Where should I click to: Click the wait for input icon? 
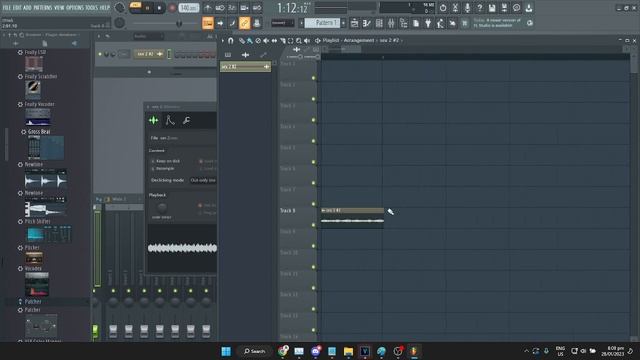pyautogui.click(x=220, y=8)
